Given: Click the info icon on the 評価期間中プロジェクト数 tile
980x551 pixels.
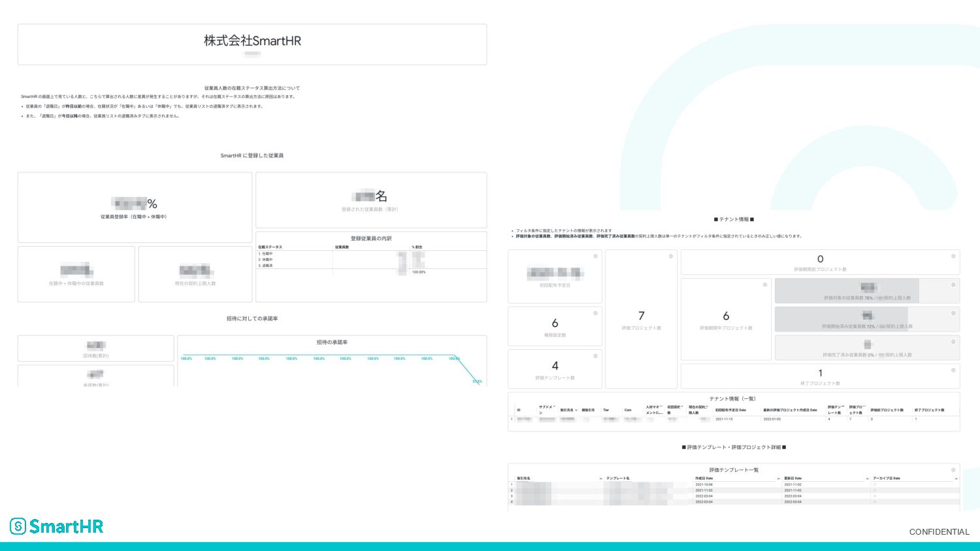Looking at the screenshot, I should click(765, 285).
